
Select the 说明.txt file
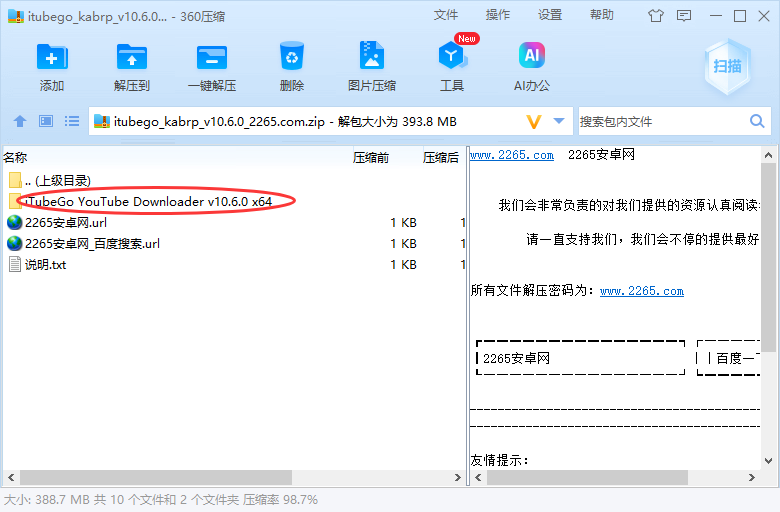pos(234,264)
